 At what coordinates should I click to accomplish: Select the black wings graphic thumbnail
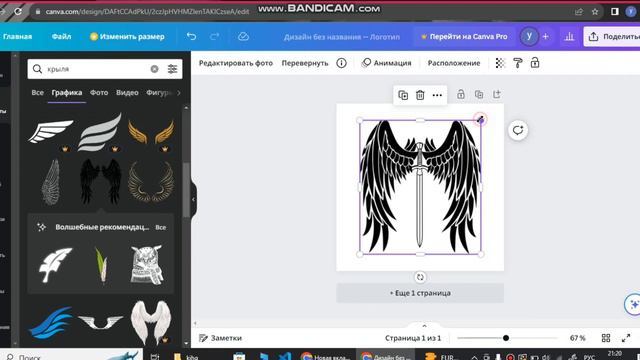point(100,181)
